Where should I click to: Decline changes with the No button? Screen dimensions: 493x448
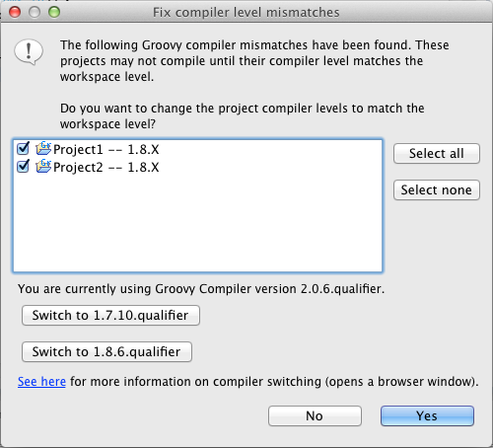click(315, 415)
